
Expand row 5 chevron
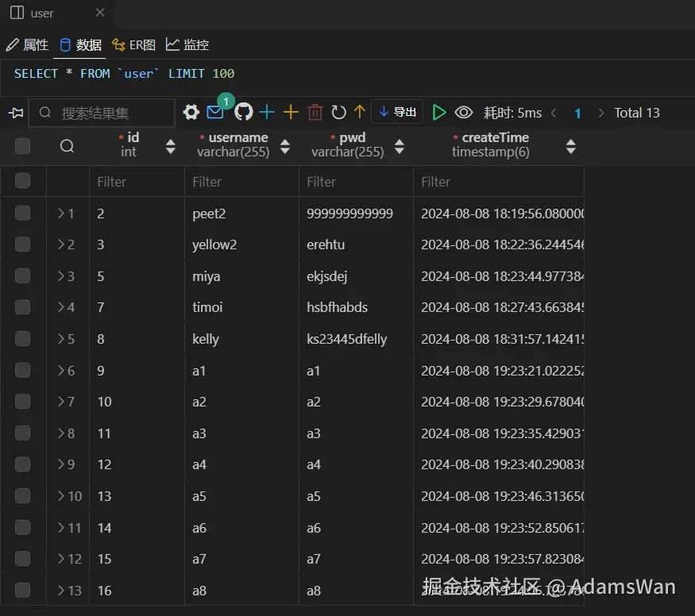click(61, 339)
